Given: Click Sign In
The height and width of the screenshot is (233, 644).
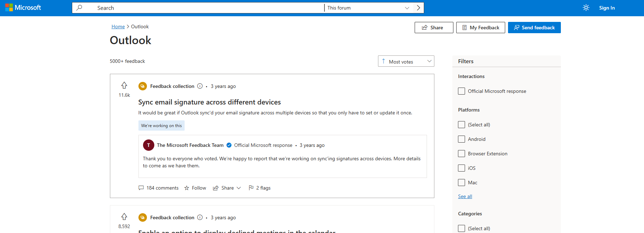Looking at the screenshot, I should pos(607,8).
